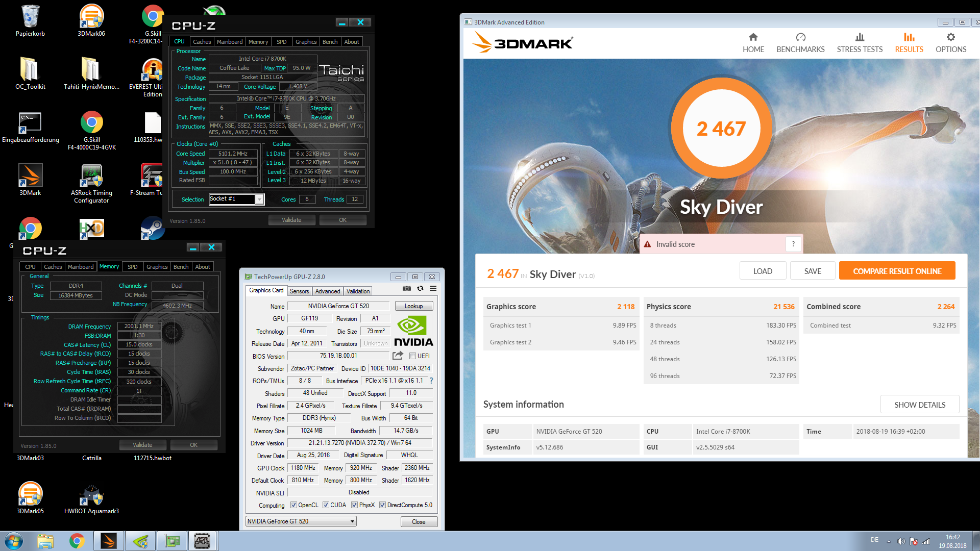This screenshot has width=980, height=551.
Task: Switch to Bench tab in top CPU-Z
Action: tap(330, 42)
